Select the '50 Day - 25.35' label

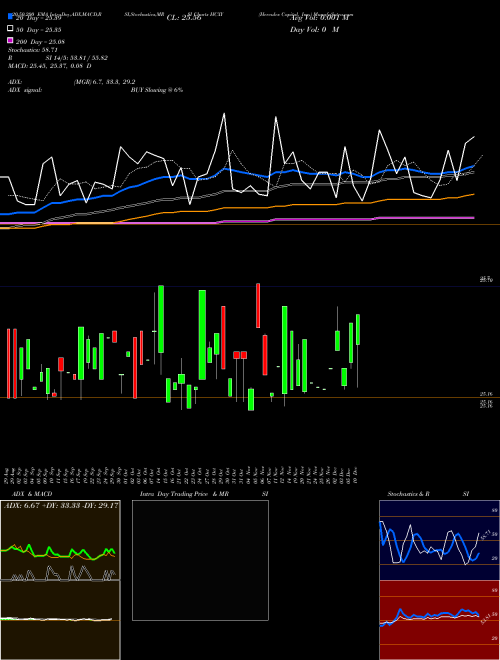[x=39, y=30]
